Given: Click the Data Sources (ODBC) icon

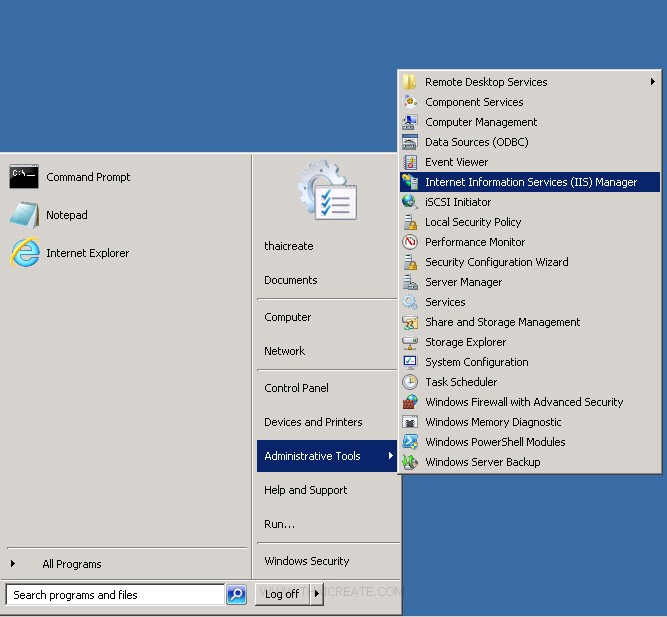Looking at the screenshot, I should pos(410,142).
